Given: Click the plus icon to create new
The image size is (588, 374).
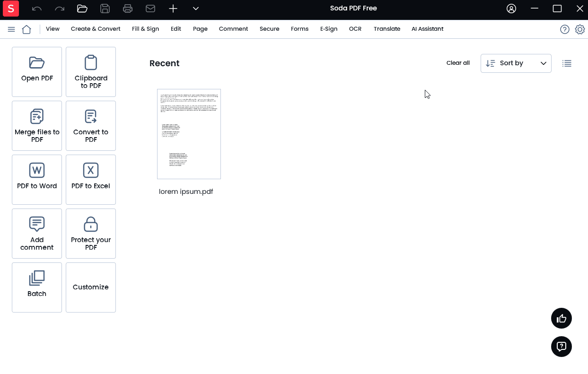Looking at the screenshot, I should pos(173,9).
